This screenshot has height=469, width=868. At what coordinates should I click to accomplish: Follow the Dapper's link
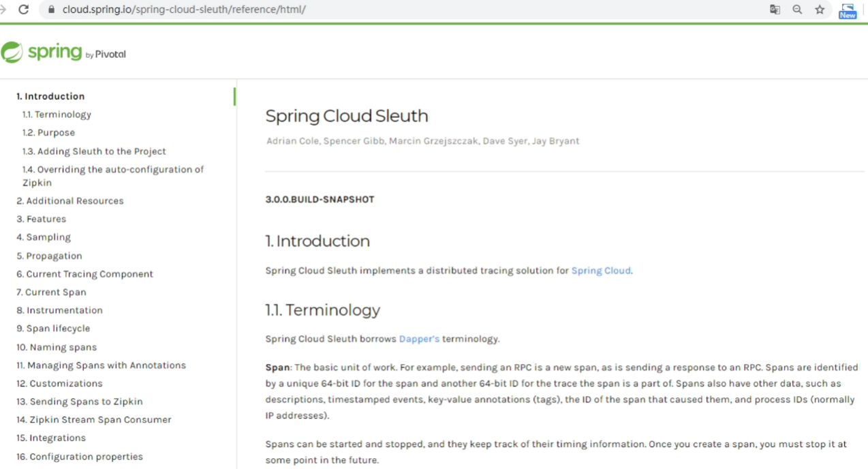(419, 339)
